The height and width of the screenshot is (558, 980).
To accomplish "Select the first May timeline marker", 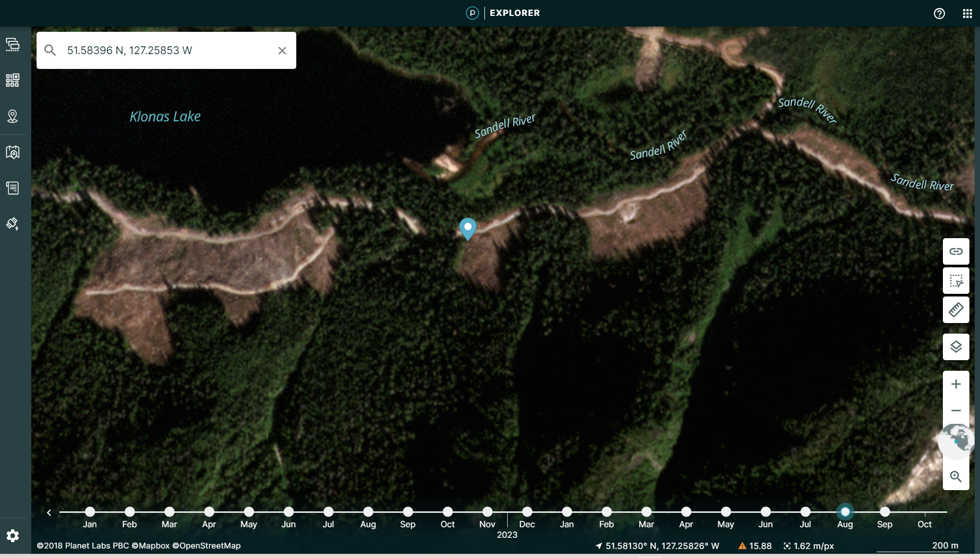I will (249, 512).
